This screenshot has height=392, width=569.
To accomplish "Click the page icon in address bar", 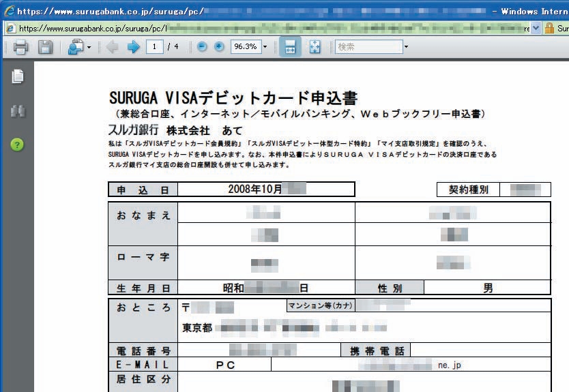I will click(11, 29).
